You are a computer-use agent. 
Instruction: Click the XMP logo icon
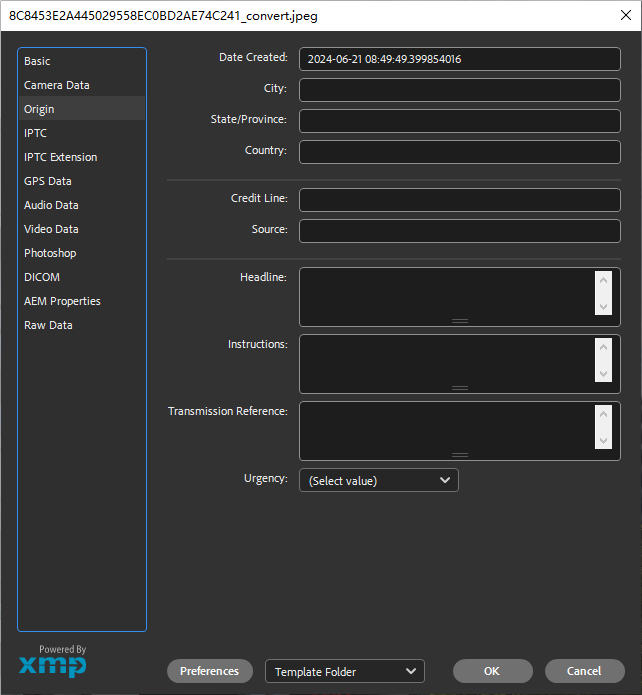click(53, 665)
